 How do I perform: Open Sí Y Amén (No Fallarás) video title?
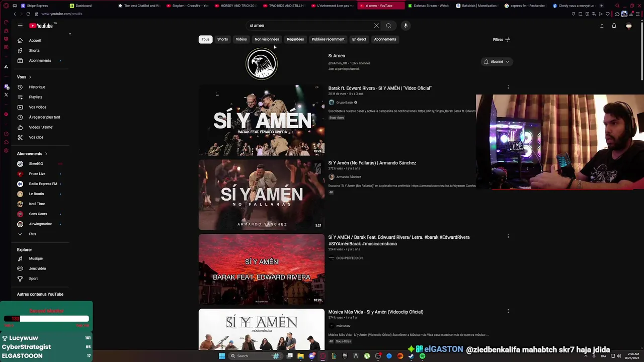point(372,163)
